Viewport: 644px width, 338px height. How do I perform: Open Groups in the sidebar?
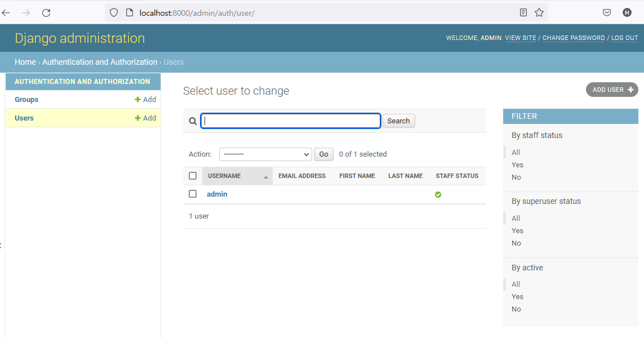click(26, 99)
